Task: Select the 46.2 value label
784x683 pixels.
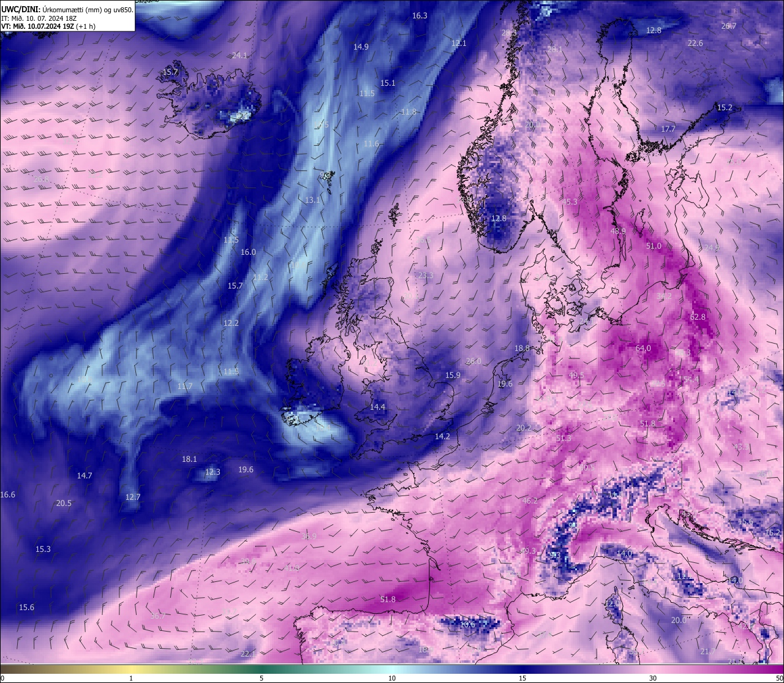Action: point(530,501)
